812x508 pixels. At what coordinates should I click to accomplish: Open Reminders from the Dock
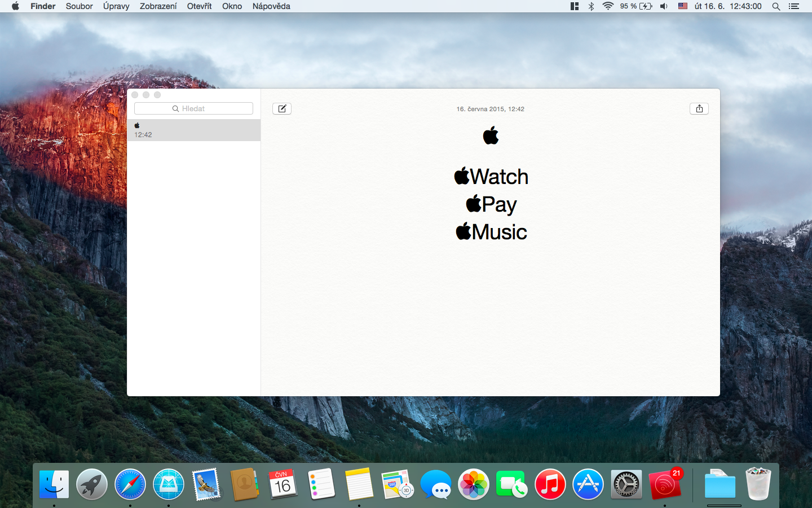click(321, 484)
